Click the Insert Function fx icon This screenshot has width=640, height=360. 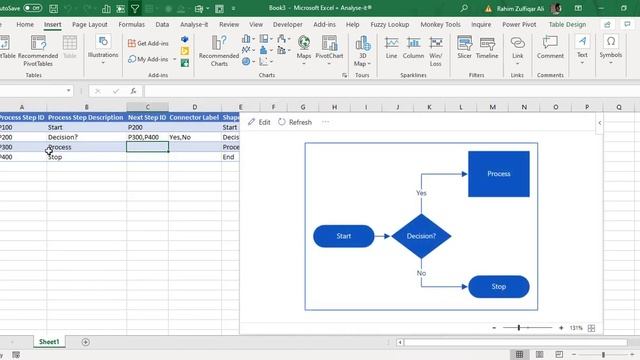(133, 91)
